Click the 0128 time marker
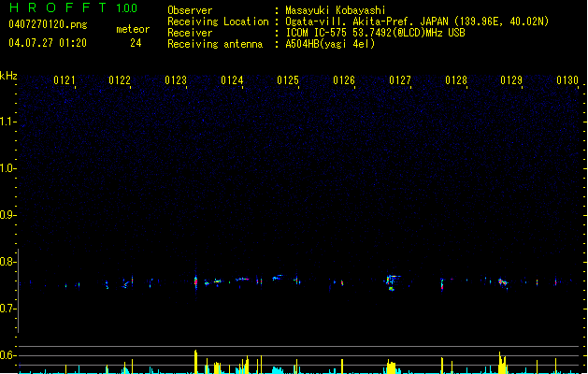 (x=456, y=80)
